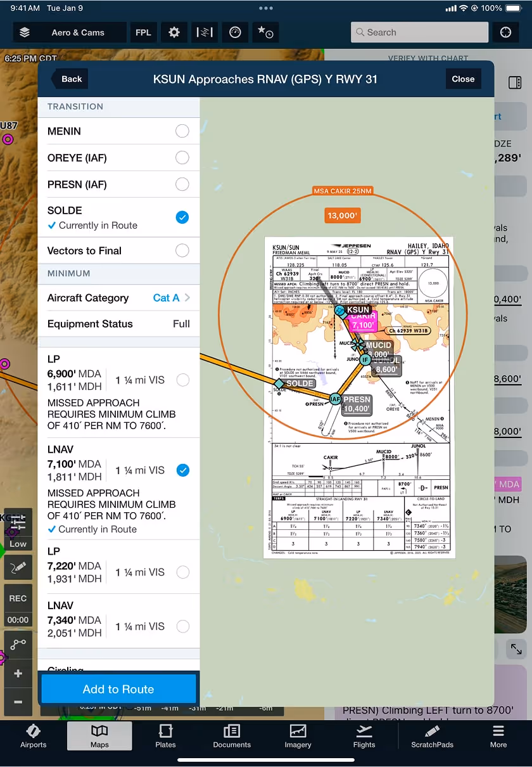Tap the Search field
This screenshot has height=767, width=532.
click(x=420, y=32)
